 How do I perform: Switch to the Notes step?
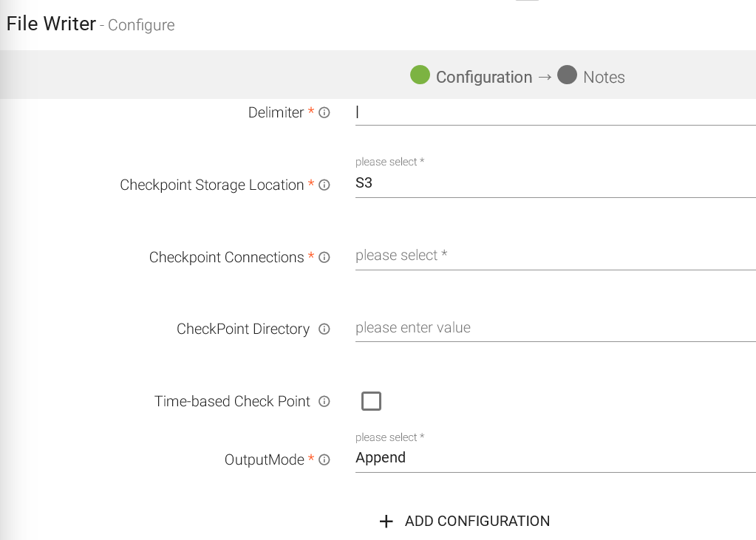point(604,78)
